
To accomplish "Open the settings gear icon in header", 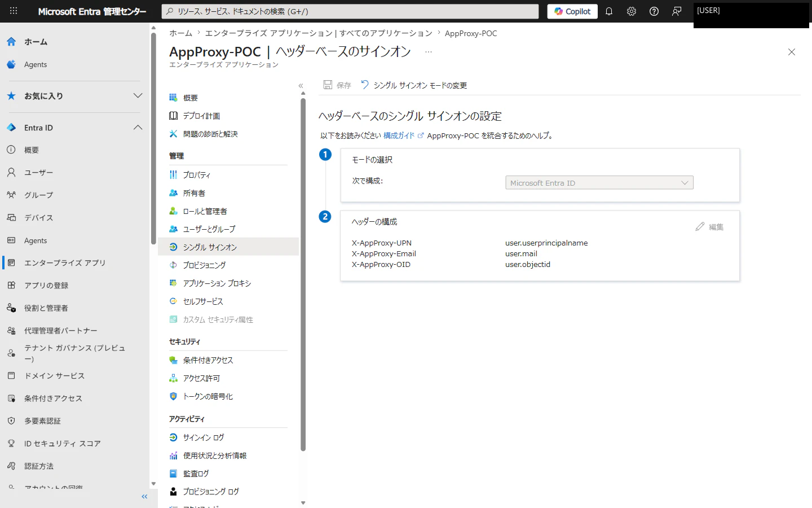I will pos(632,11).
